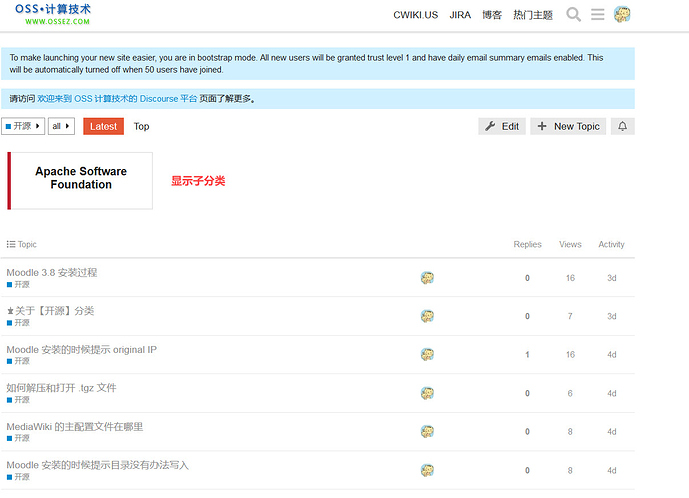Sort by the Replies column header
689x498 pixels.
point(527,244)
